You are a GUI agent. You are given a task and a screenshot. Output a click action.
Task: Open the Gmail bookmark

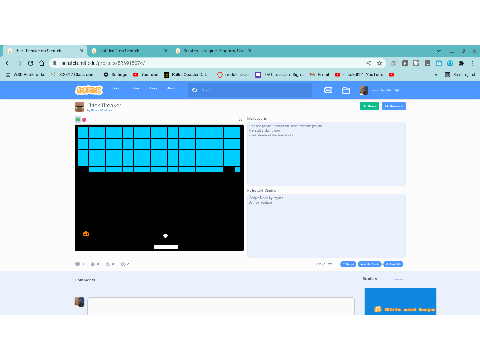[319, 75]
